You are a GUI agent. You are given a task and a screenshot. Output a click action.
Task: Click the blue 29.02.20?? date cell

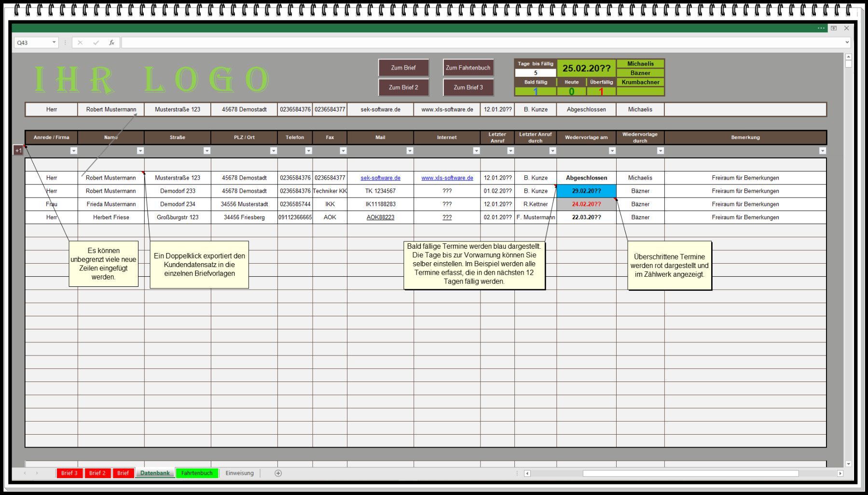586,191
